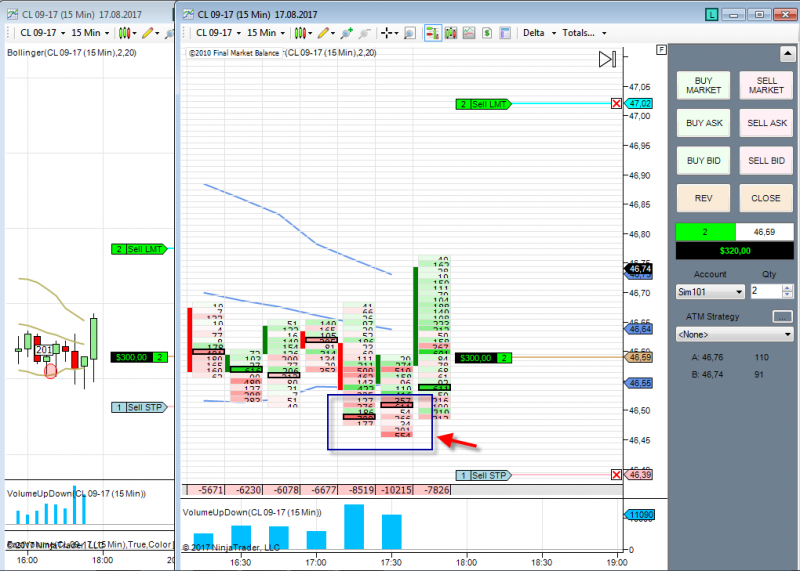800x571 pixels.
Task: Open chart style candlestick icon in front window
Action: coord(300,33)
